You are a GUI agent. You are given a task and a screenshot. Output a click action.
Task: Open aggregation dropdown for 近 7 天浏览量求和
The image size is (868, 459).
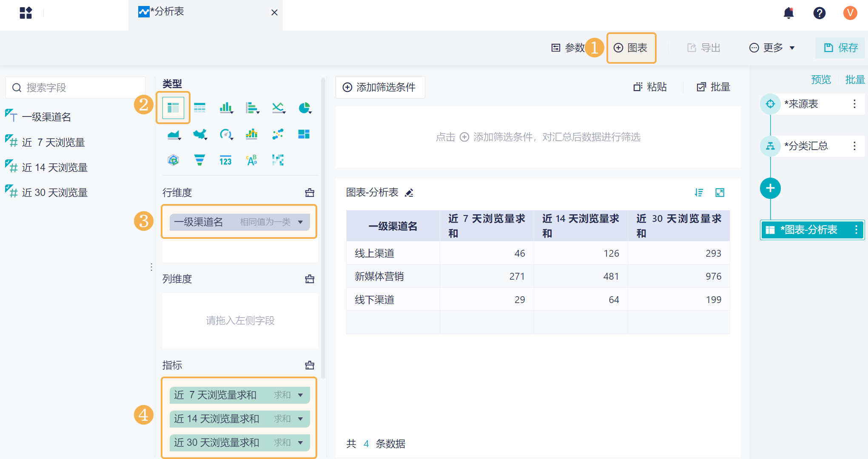300,395
